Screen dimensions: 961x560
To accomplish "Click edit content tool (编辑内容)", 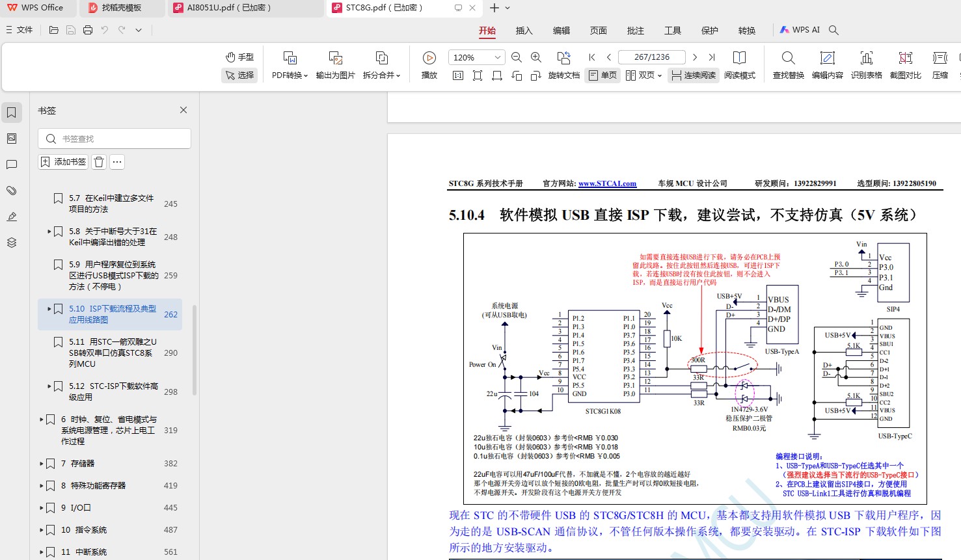I will coord(827,65).
